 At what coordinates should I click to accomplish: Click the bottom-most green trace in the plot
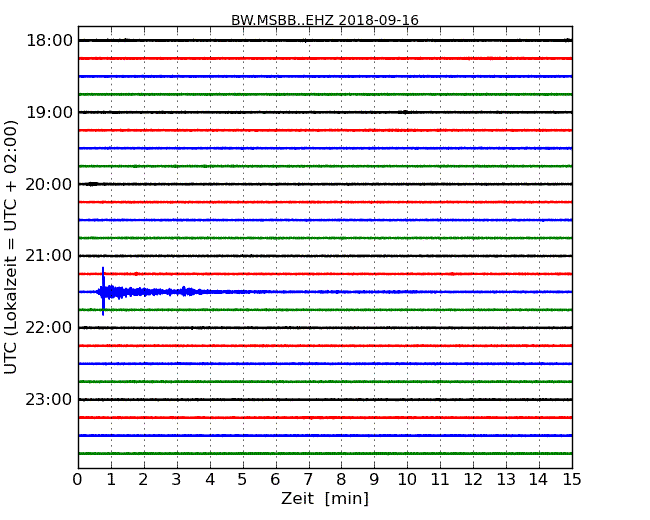tap(325, 453)
